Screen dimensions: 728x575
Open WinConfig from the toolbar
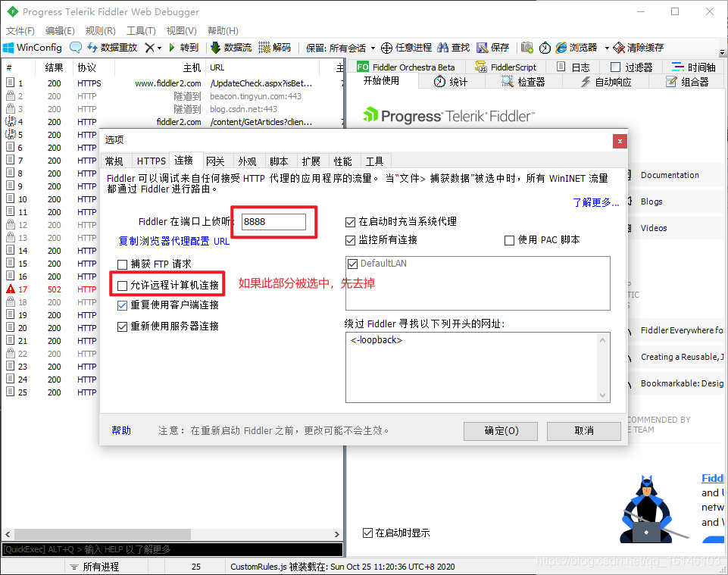tap(33, 48)
